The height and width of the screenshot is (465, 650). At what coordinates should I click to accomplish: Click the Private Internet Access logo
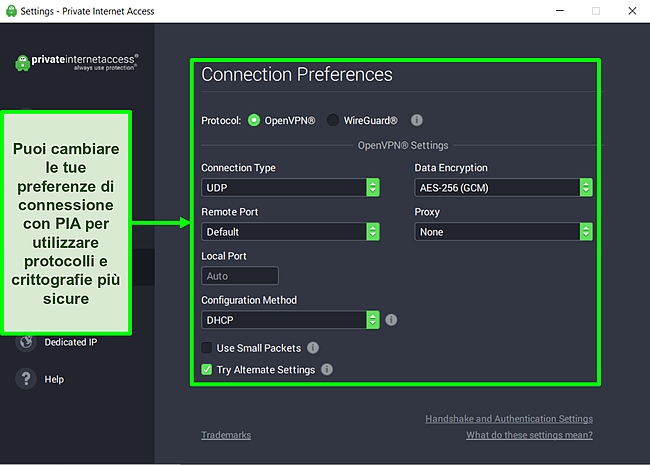[76, 62]
